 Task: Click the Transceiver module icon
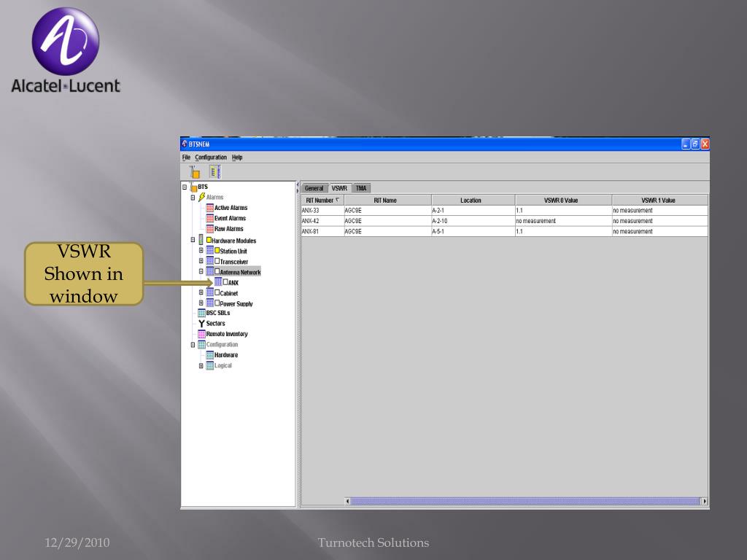[x=209, y=261]
